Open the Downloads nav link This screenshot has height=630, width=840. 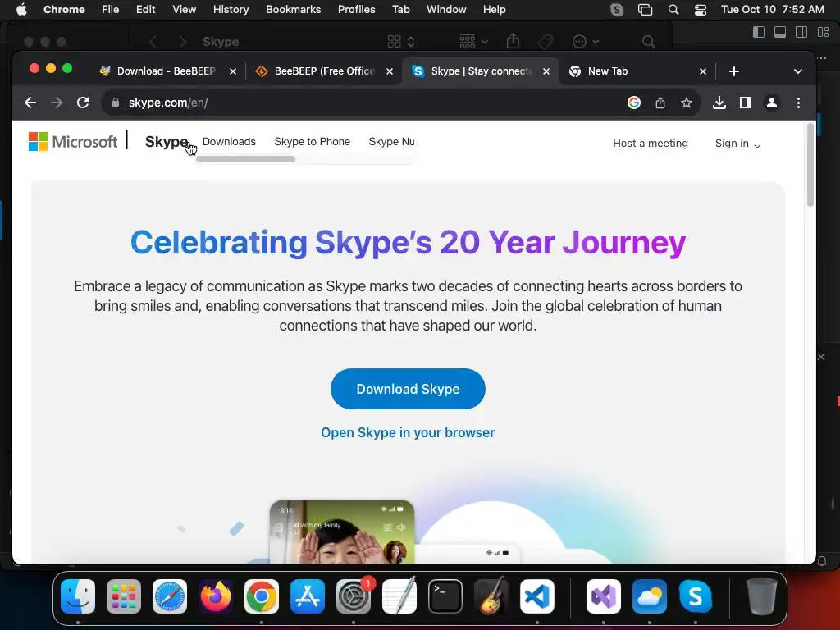pyautogui.click(x=229, y=141)
